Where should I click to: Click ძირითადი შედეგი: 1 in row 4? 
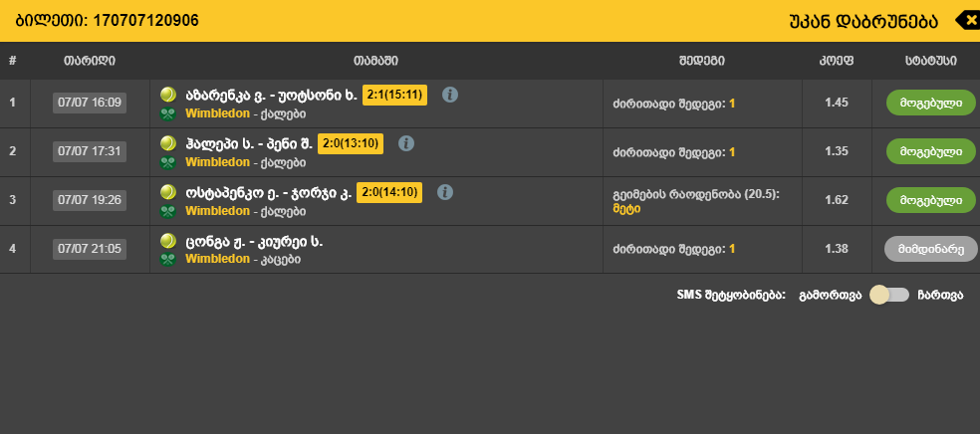673,249
